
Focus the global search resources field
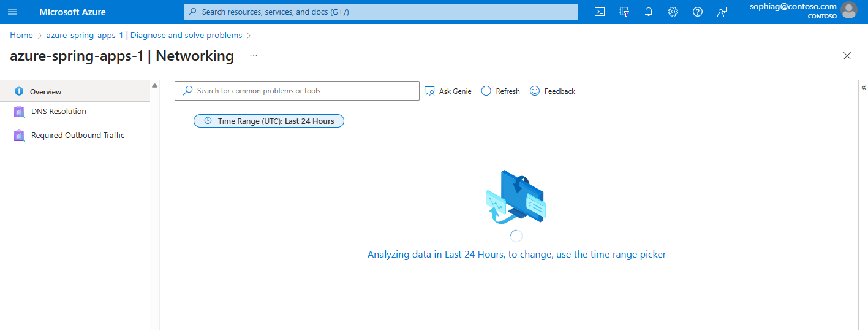click(x=381, y=12)
